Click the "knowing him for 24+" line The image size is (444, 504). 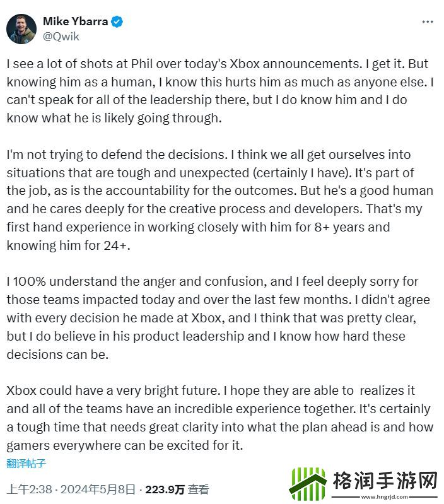point(69,245)
